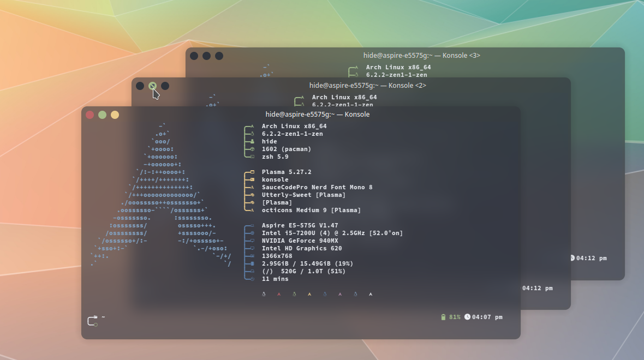
Task: Click the leftmost dark button in Konsole <3>
Action: (194, 56)
